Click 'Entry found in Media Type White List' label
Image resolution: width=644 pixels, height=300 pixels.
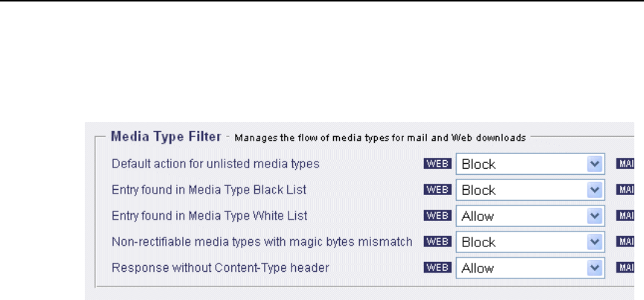[210, 216]
